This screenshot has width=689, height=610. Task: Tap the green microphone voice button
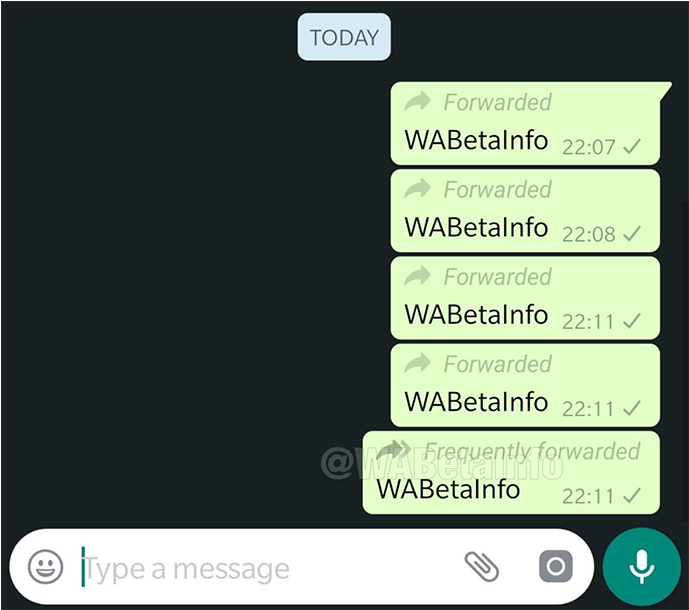pos(642,566)
